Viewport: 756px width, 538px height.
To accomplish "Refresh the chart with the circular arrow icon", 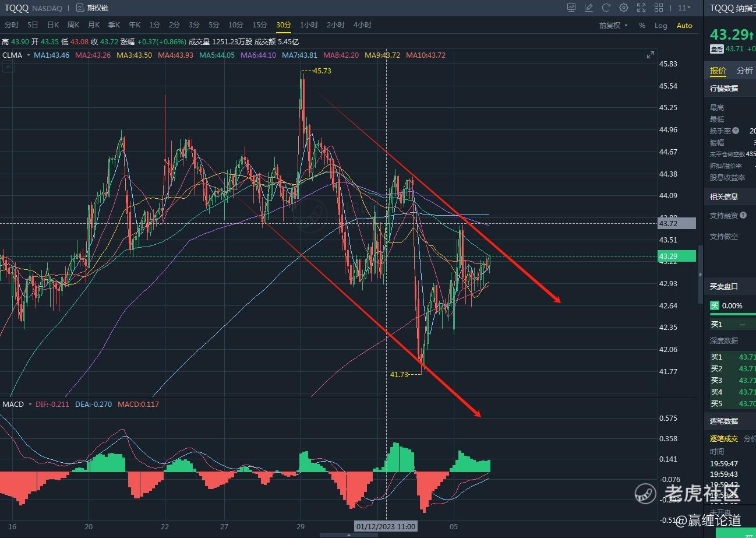I will pyautogui.click(x=606, y=8).
